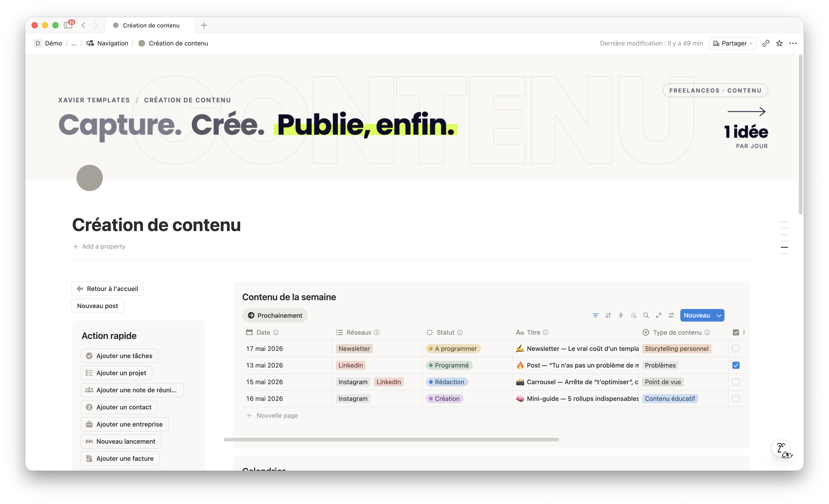Open the Programmé status selector
829x504 pixels.
[449, 365]
